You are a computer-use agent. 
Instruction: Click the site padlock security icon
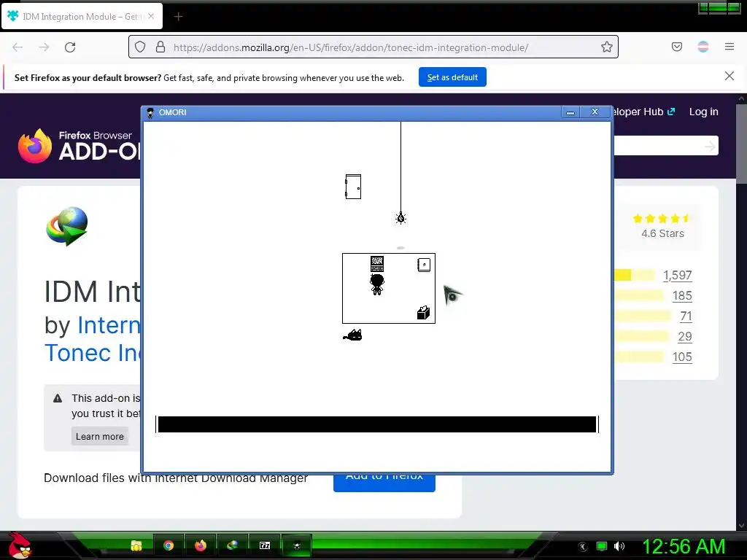160,47
